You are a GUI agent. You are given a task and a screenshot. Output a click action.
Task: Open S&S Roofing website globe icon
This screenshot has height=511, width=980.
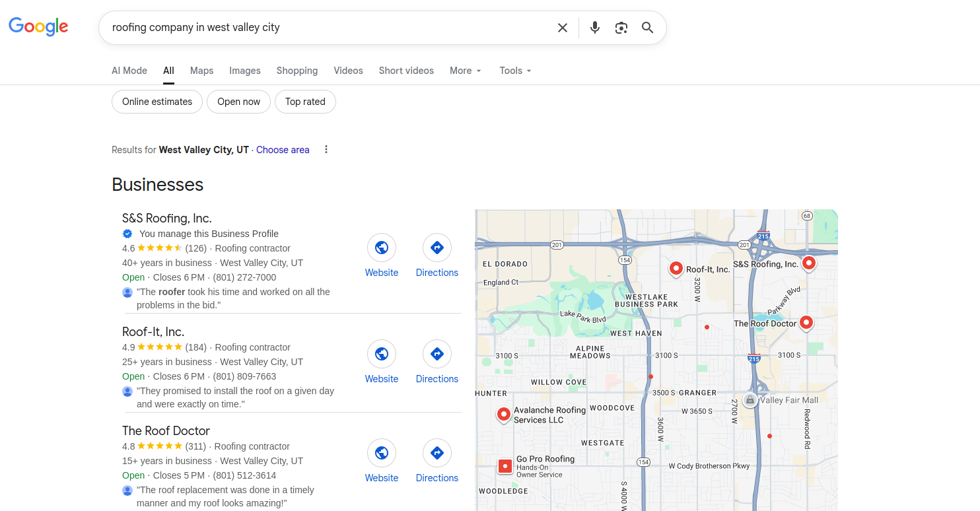coord(382,248)
